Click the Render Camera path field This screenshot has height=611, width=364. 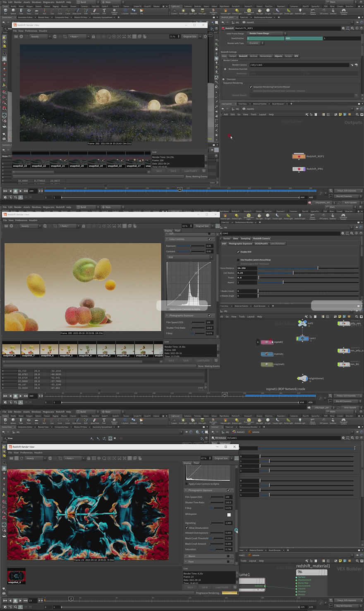click(299, 65)
